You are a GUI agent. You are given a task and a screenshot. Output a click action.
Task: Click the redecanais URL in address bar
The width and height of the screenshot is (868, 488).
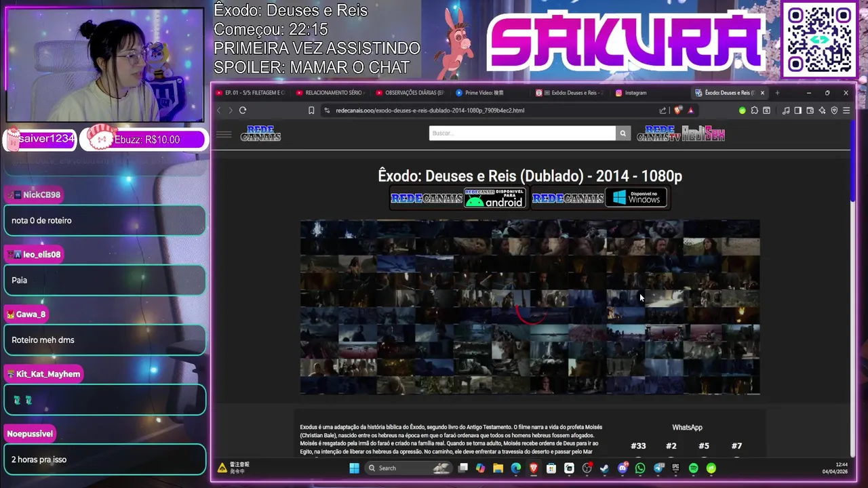[430, 110]
